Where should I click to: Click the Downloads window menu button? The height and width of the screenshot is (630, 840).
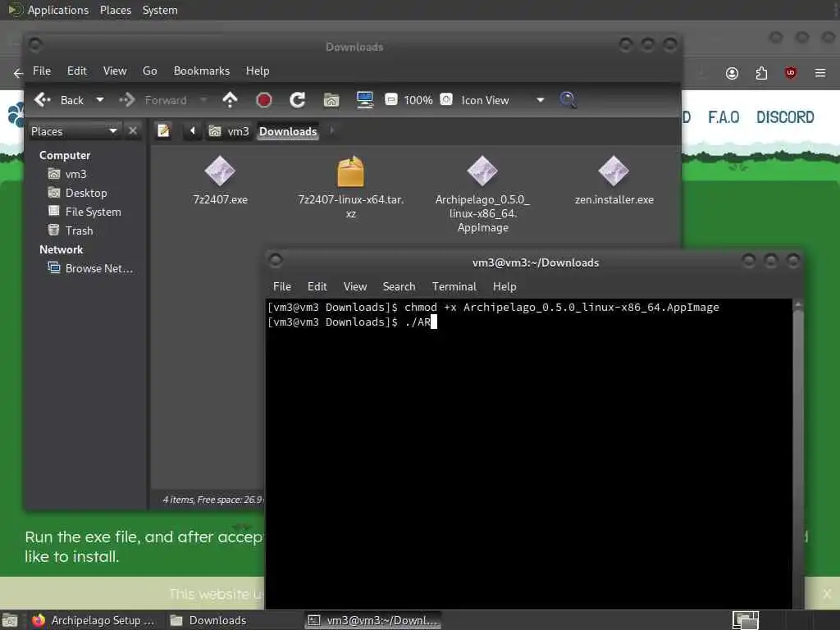click(34, 44)
